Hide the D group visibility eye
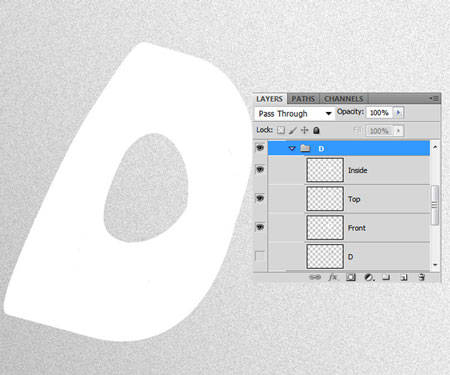Image resolution: width=450 pixels, height=375 pixels. (260, 148)
